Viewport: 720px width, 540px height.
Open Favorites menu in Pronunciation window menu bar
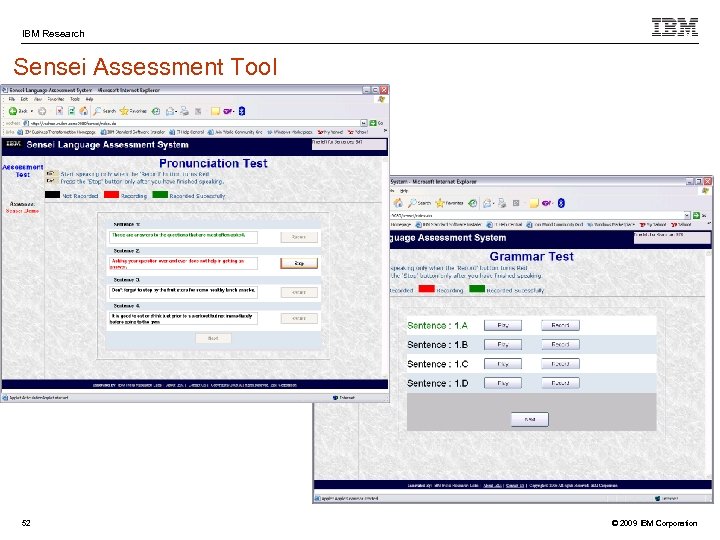[x=56, y=99]
